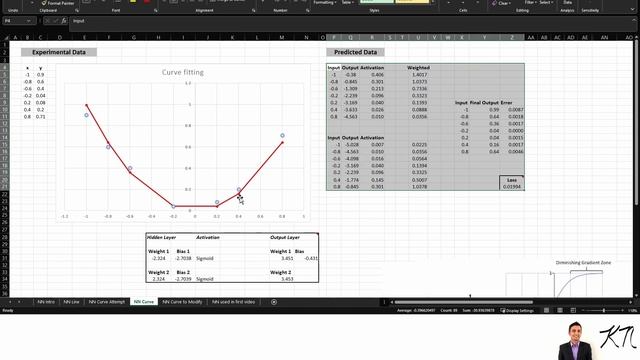Open Display Settings in status bar
This screenshot has width=640, height=360.
click(517, 310)
